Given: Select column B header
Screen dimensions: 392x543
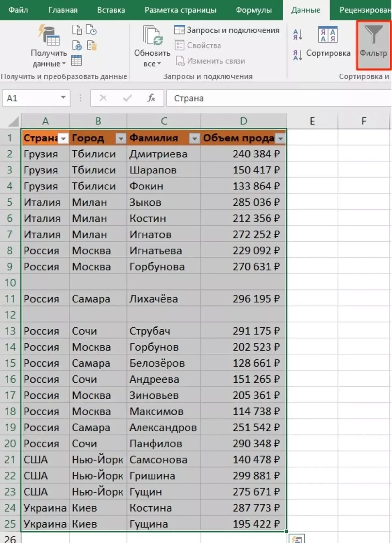Looking at the screenshot, I should point(98,121).
